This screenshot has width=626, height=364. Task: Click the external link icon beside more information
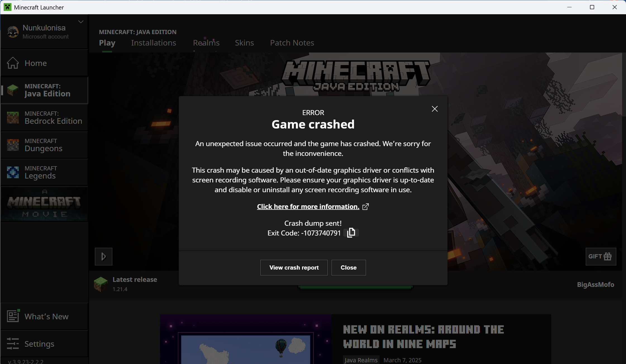[x=365, y=207]
